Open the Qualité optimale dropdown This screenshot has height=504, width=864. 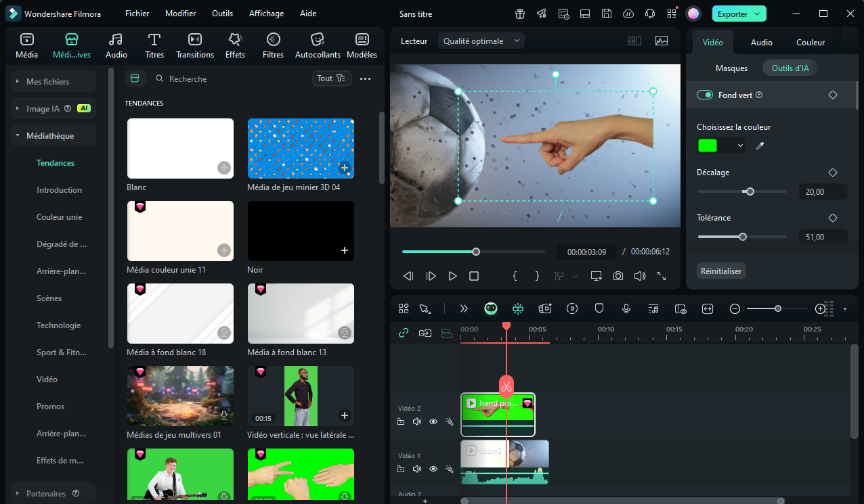(x=481, y=41)
